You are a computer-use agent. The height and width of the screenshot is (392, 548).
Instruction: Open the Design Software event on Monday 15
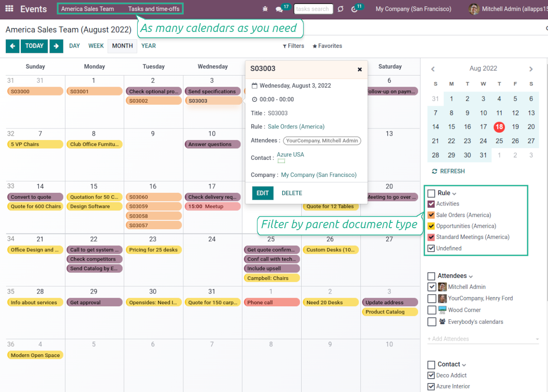(94, 206)
